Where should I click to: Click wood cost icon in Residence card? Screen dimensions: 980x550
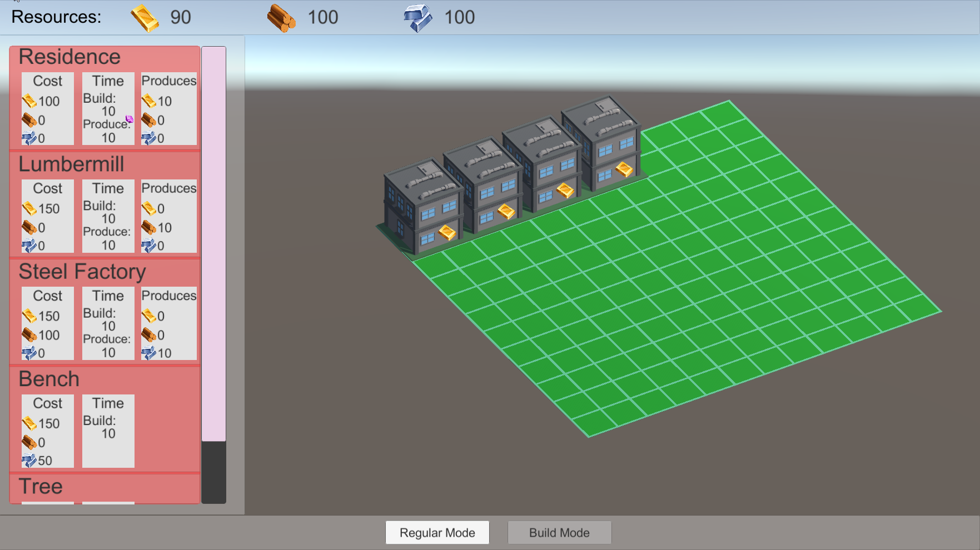pos(29,120)
